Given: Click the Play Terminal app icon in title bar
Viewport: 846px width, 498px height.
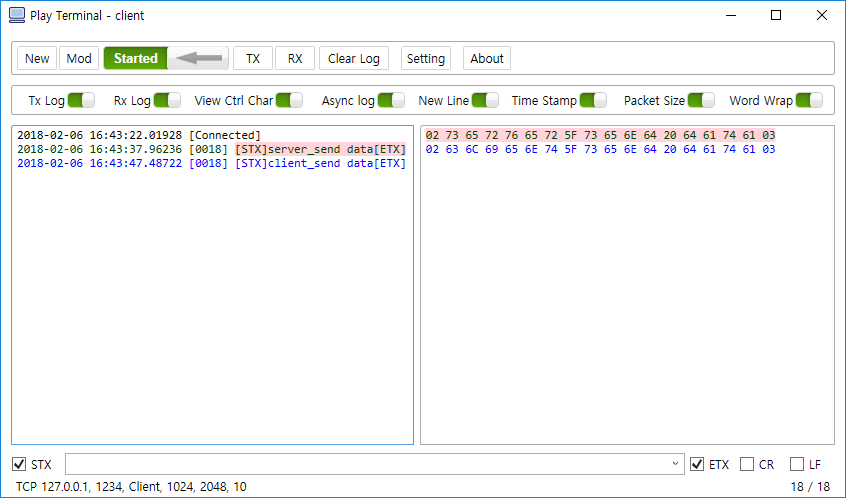Looking at the screenshot, I should (17, 15).
